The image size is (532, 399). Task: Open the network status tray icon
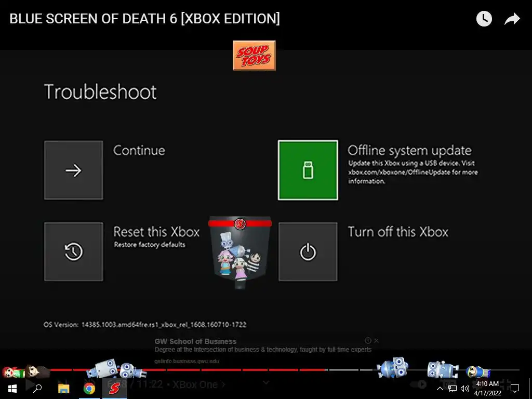click(453, 389)
